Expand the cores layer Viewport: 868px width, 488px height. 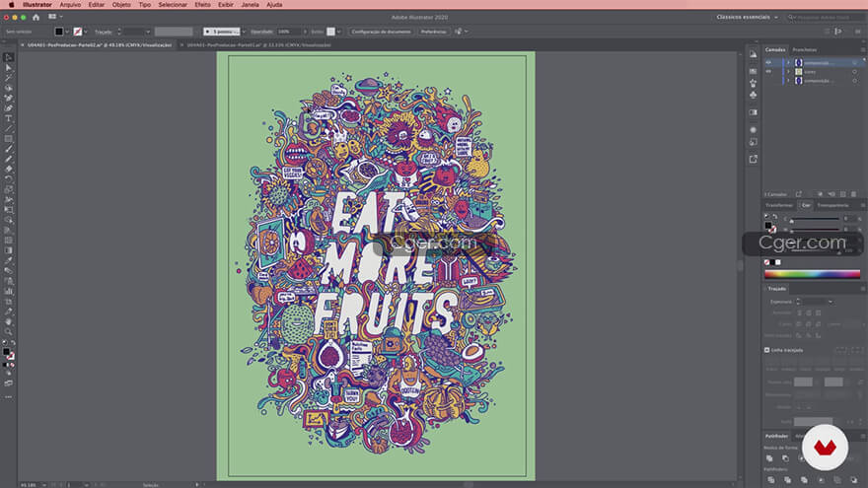(788, 71)
